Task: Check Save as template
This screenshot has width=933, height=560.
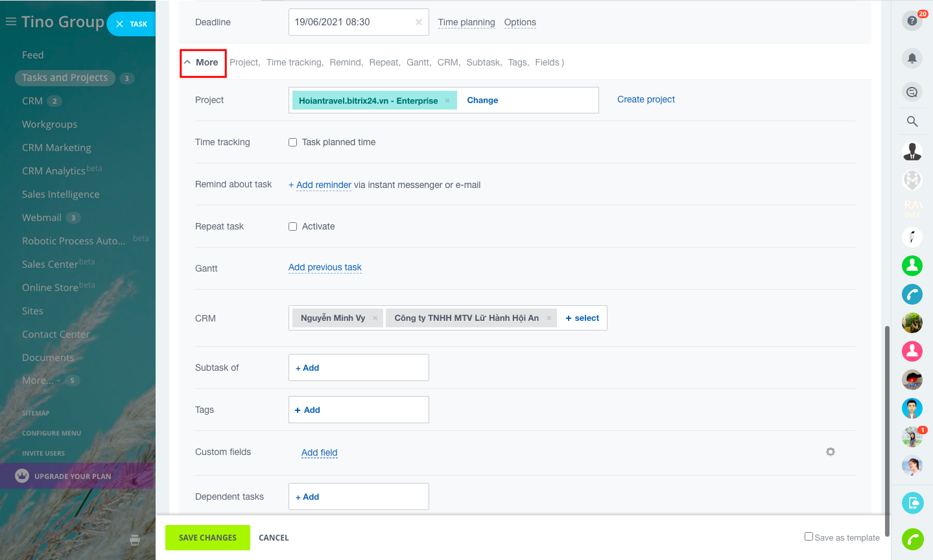Action: (809, 536)
